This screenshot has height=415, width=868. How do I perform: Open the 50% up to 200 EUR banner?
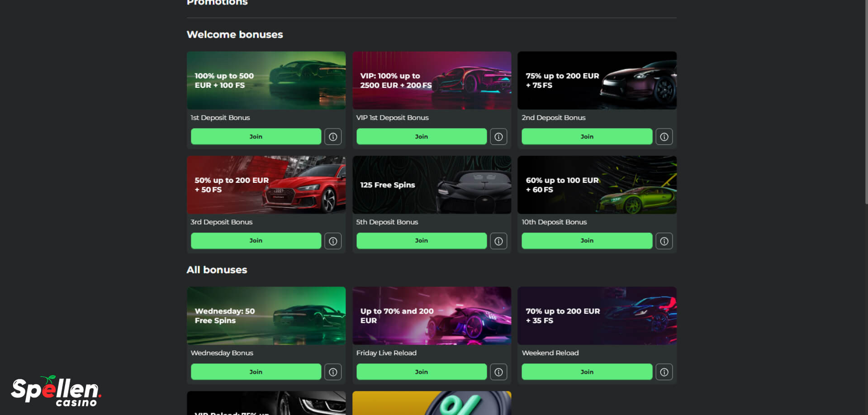point(266,185)
